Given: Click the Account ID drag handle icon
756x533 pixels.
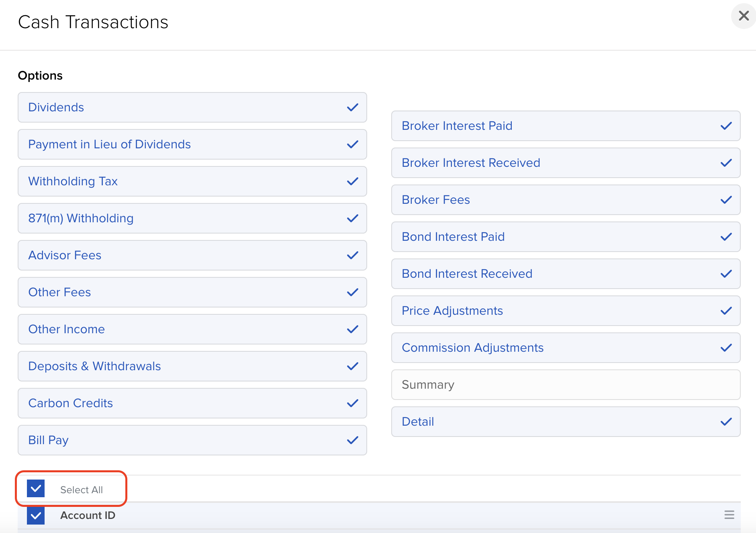Looking at the screenshot, I should pyautogui.click(x=729, y=515).
